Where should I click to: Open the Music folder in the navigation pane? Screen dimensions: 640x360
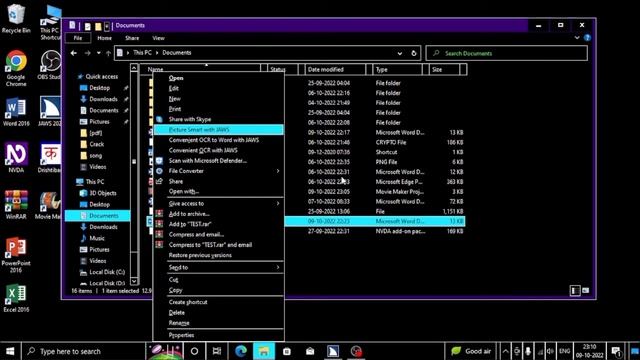pyautogui.click(x=93, y=238)
